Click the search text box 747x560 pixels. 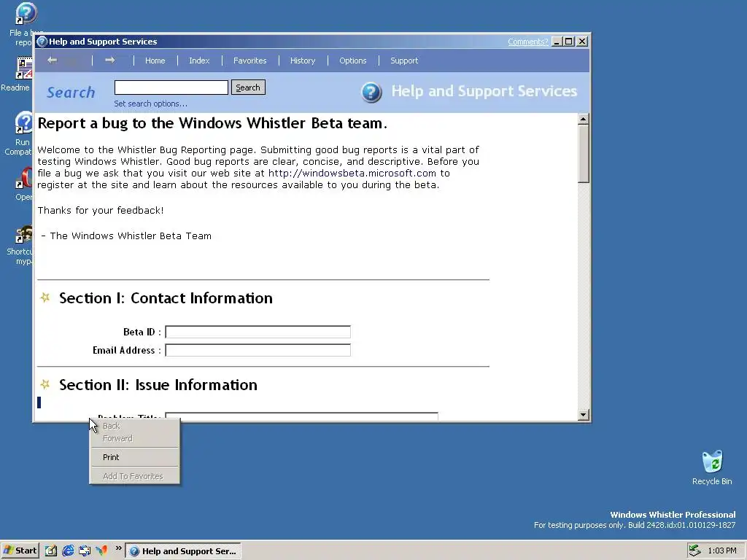pyautogui.click(x=171, y=87)
